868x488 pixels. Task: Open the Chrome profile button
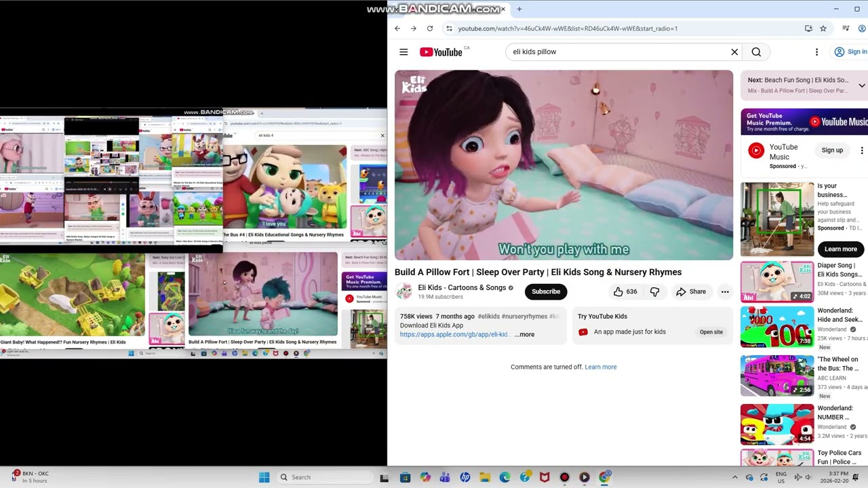[863, 28]
